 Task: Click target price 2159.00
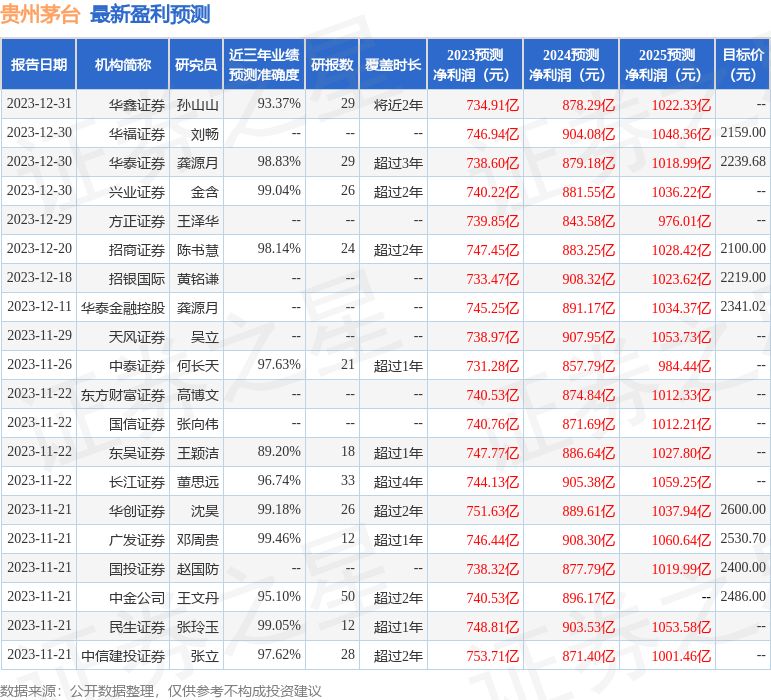[743, 133]
